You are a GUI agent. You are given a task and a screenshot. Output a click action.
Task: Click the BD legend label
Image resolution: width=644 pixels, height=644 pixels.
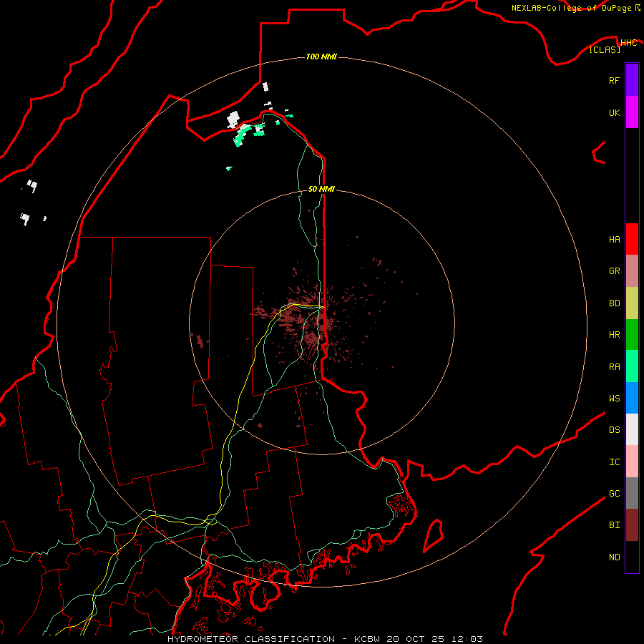click(614, 303)
